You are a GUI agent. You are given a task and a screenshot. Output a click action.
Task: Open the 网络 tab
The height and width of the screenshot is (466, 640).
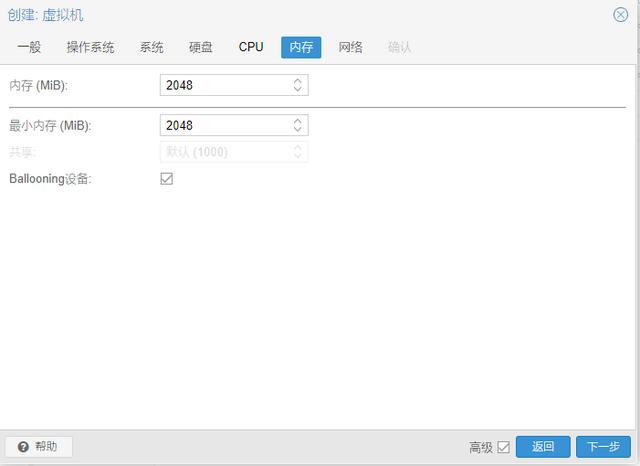click(x=351, y=47)
